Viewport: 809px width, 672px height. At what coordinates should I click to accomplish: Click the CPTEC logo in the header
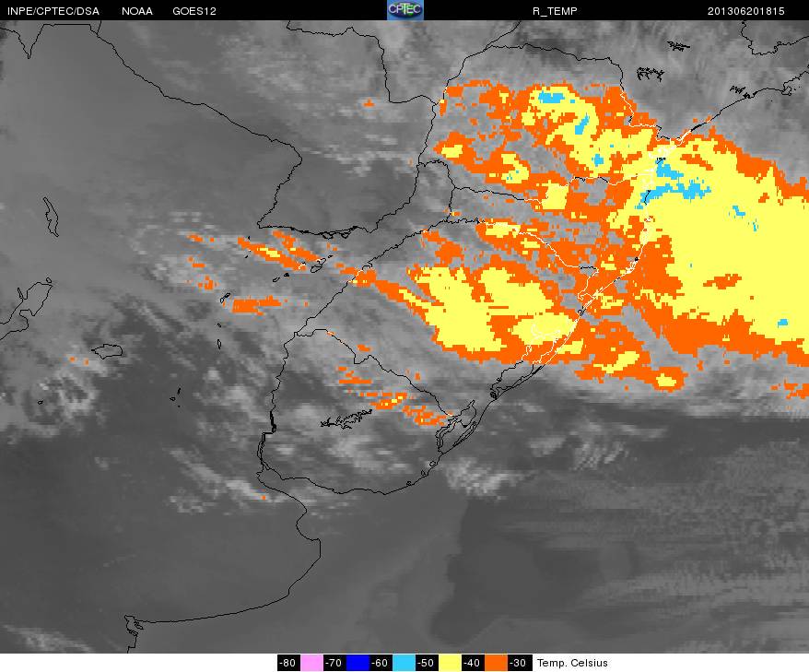(x=405, y=10)
